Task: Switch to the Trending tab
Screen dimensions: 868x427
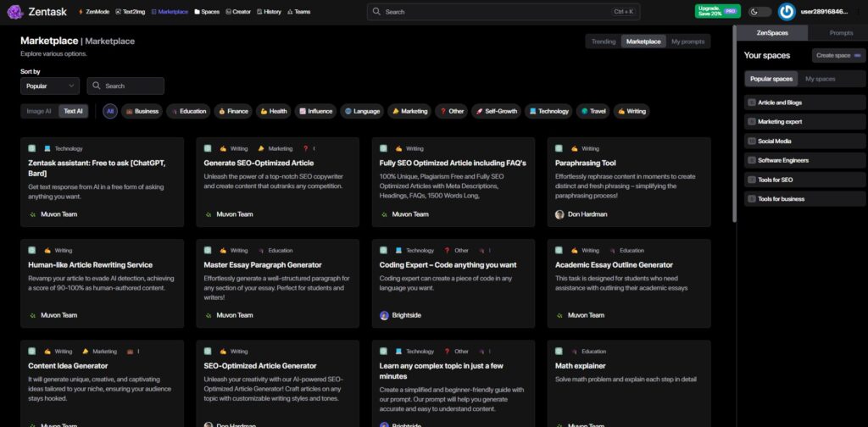Action: (604, 42)
